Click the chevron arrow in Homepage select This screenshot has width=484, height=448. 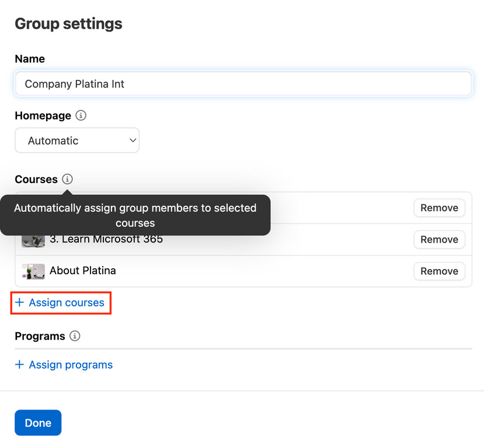click(x=133, y=141)
